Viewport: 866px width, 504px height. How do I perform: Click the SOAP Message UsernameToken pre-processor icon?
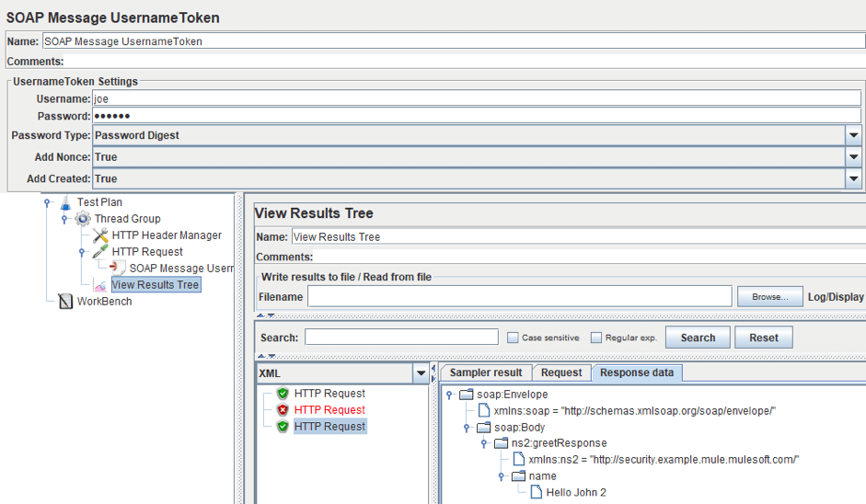pos(117,269)
